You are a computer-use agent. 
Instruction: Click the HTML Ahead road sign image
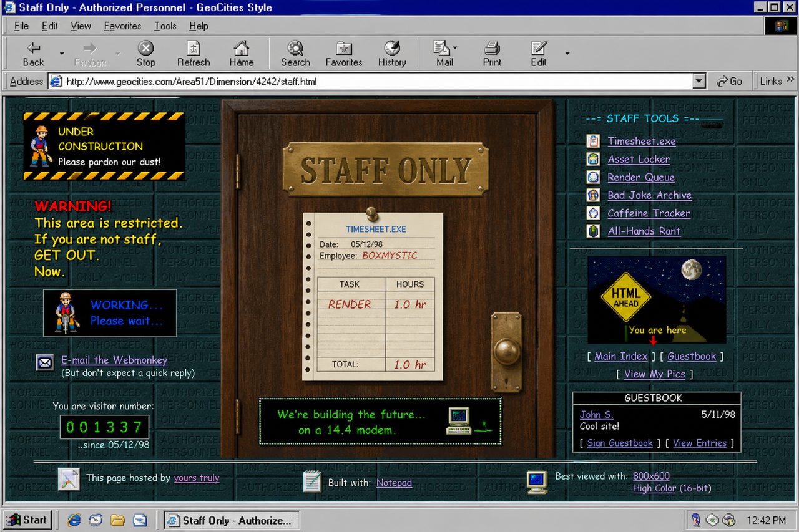coord(625,298)
